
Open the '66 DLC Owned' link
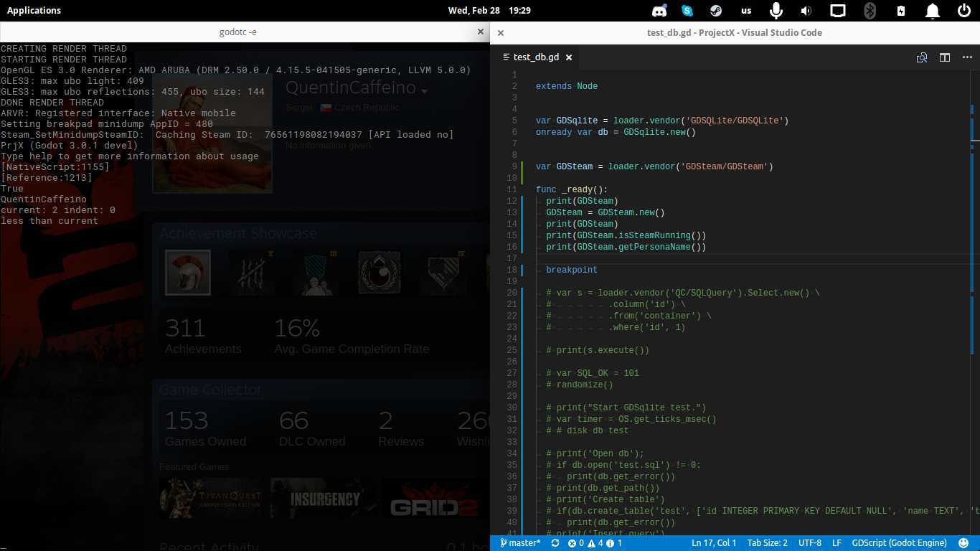312,428
